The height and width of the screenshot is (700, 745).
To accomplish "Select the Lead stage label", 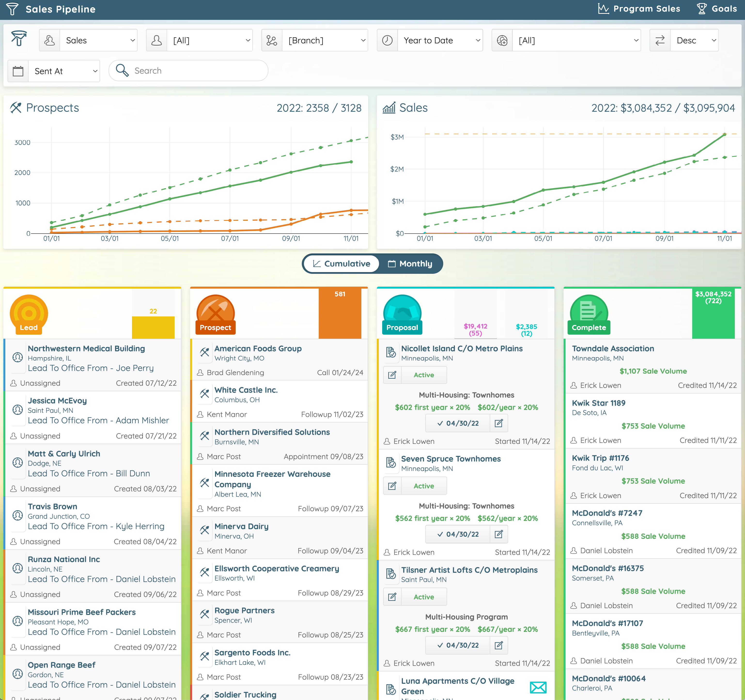I will (29, 327).
